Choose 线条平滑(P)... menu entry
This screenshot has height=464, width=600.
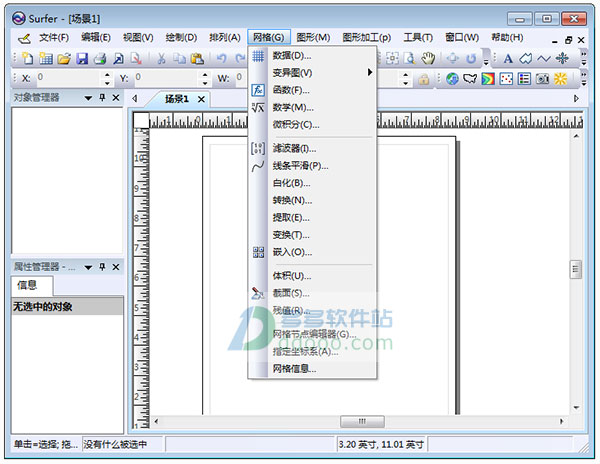(312, 166)
